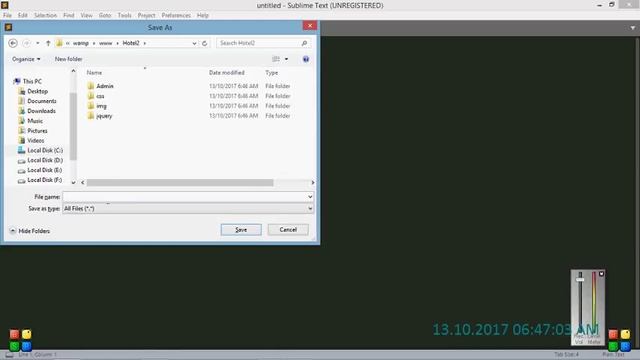Close the volume meter overlay
640x360 pixels.
[601, 274]
